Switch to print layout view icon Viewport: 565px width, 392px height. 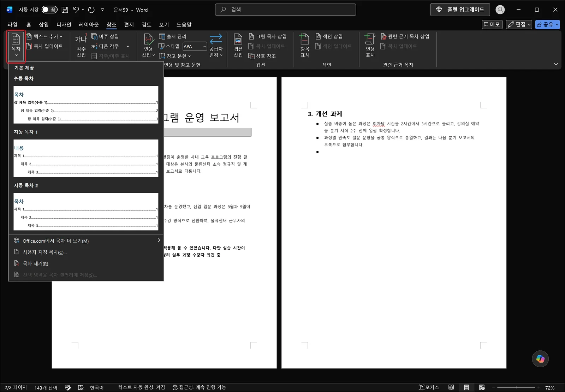click(x=466, y=387)
